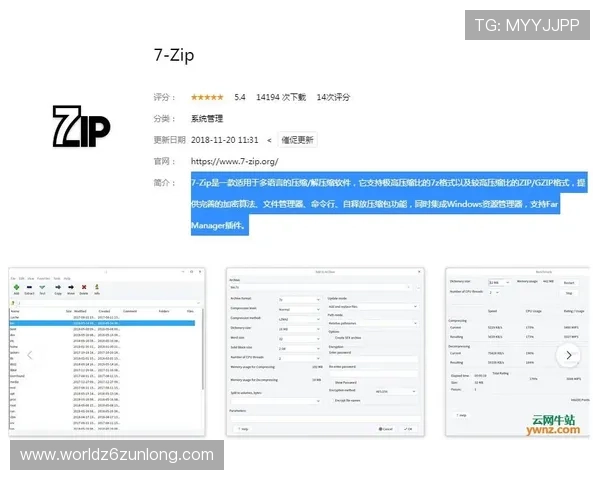Open Benchmark CPU threads dropdown

(x=494, y=292)
